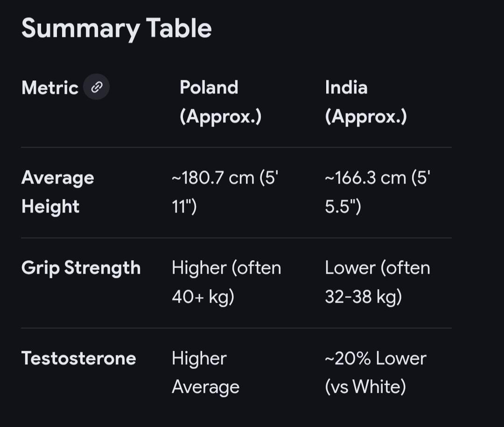Select the Testosterone row label

tap(79, 358)
